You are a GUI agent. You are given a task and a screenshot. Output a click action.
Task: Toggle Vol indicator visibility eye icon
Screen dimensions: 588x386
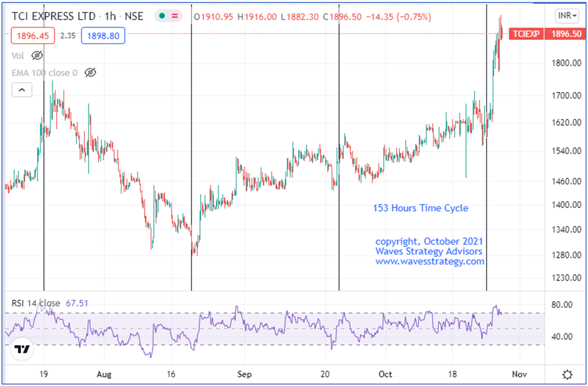[x=37, y=56]
